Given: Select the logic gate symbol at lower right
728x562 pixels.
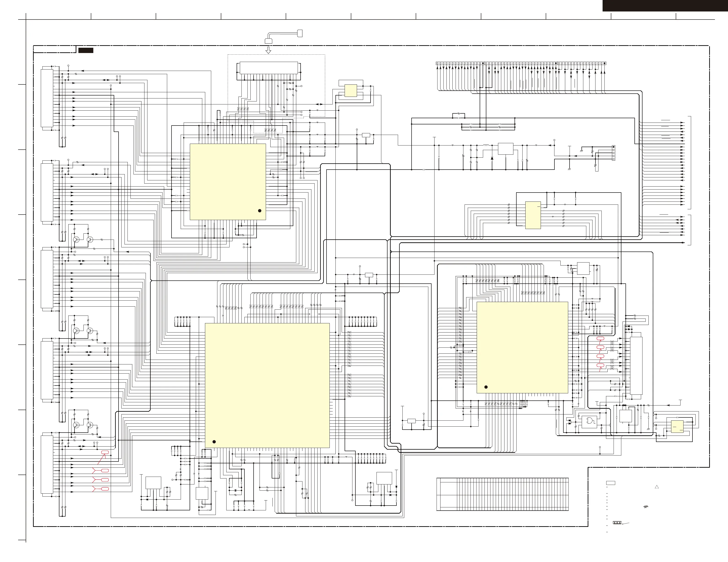Looking at the screenshot, I should coord(591,421).
